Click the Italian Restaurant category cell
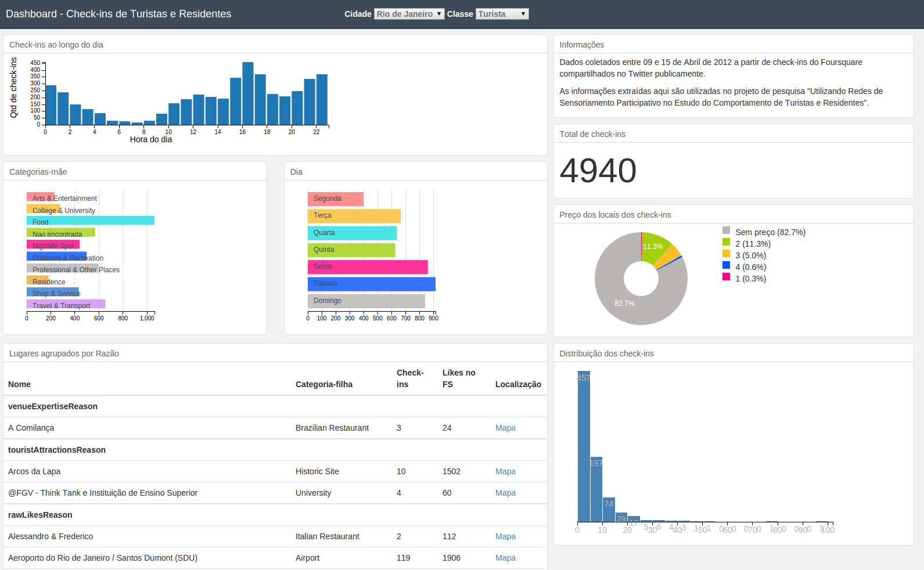The width and height of the screenshot is (924, 570). (328, 536)
